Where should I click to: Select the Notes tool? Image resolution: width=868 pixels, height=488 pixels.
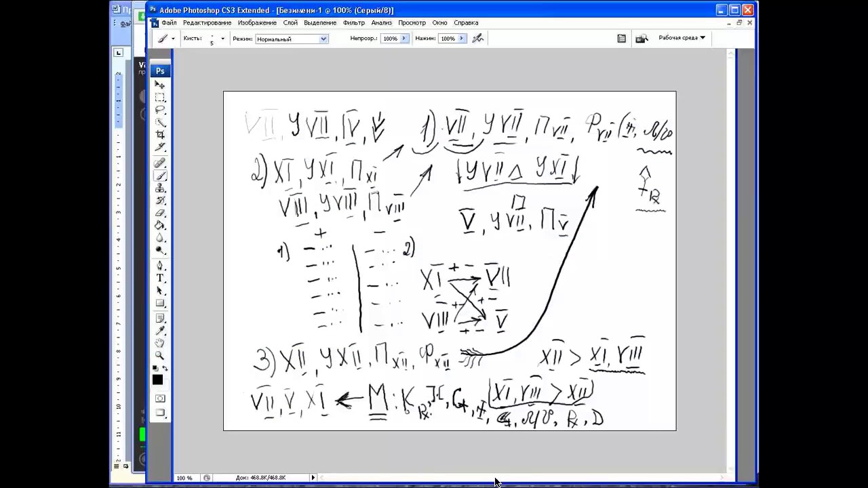point(160,318)
